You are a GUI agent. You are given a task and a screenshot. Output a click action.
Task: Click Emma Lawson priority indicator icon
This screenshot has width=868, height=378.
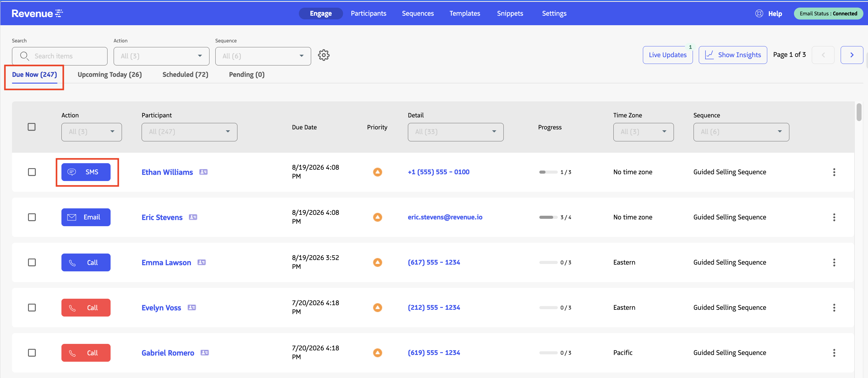tap(377, 262)
